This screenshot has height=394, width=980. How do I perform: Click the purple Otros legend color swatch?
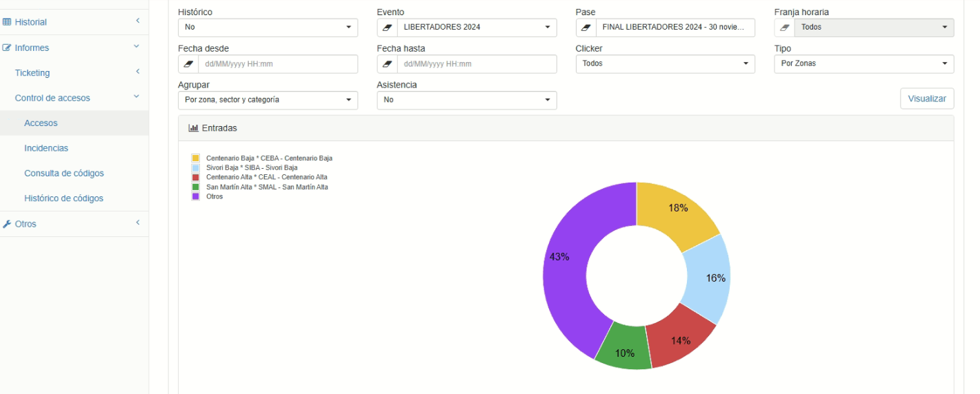click(195, 196)
